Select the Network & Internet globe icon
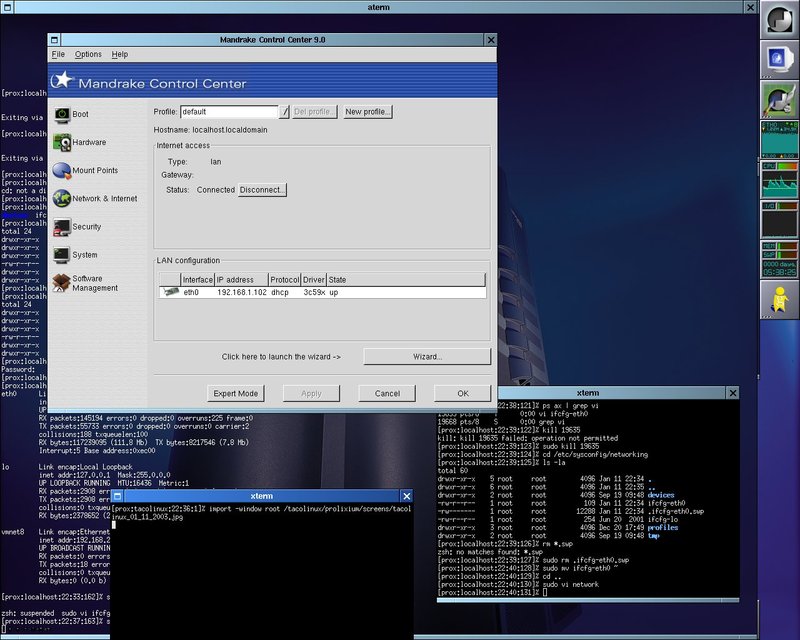 click(x=62, y=199)
